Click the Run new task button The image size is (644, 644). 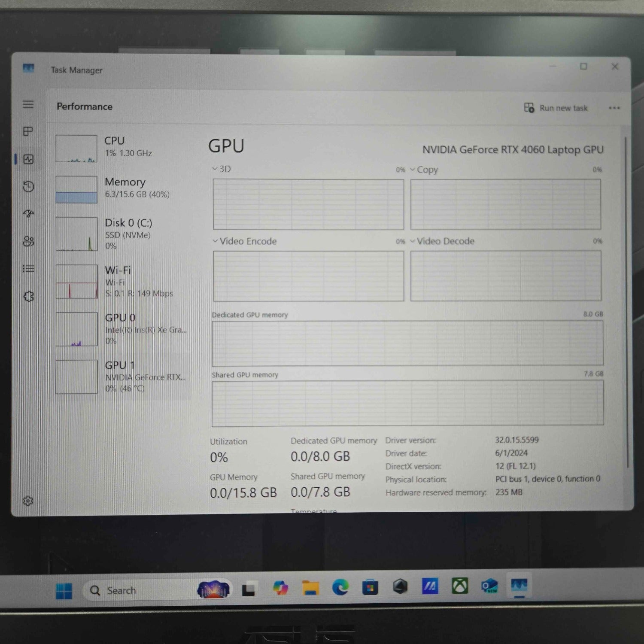[x=556, y=108]
